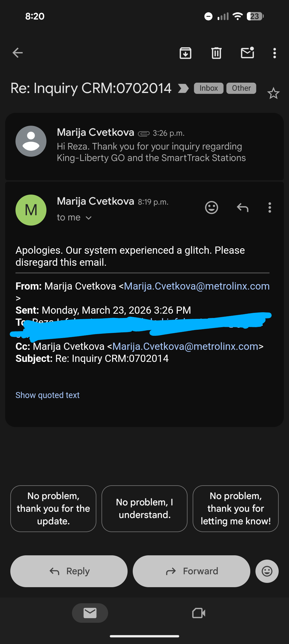289x644 pixels.
Task: Open the top-right overflow menu
Action: pos(275,53)
